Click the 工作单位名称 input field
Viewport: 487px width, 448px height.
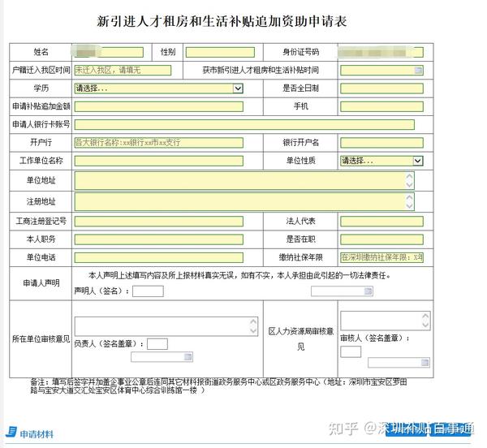159,161
